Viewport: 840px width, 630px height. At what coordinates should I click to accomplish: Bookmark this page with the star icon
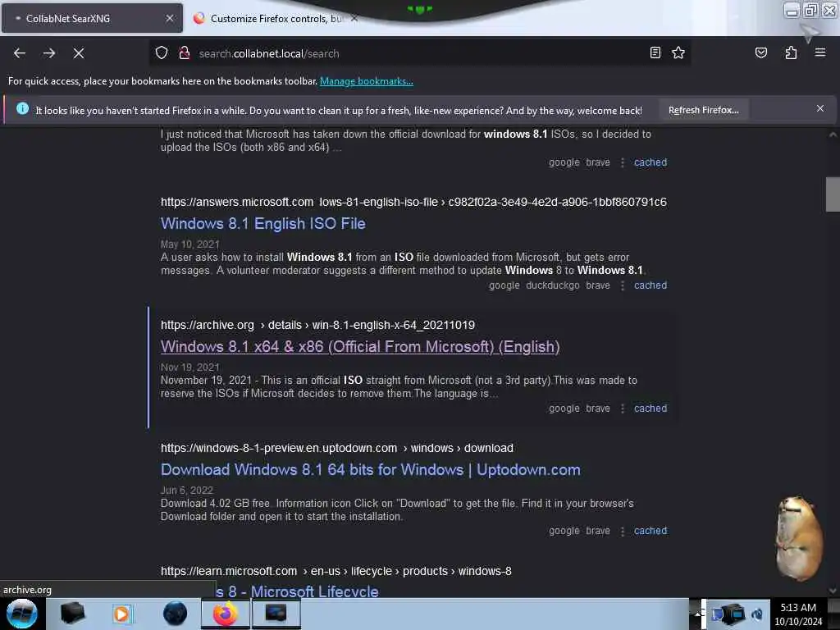[678, 52]
